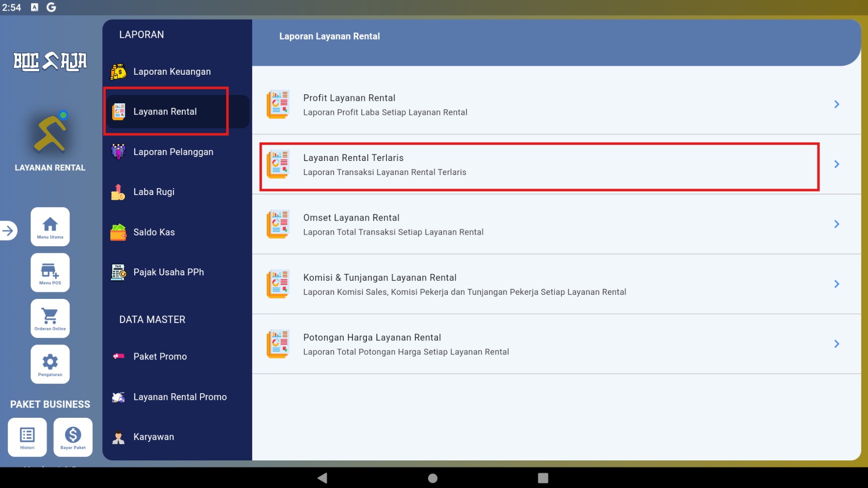Open Pengaturan gear settings icon
The image size is (868, 488).
click(x=50, y=364)
